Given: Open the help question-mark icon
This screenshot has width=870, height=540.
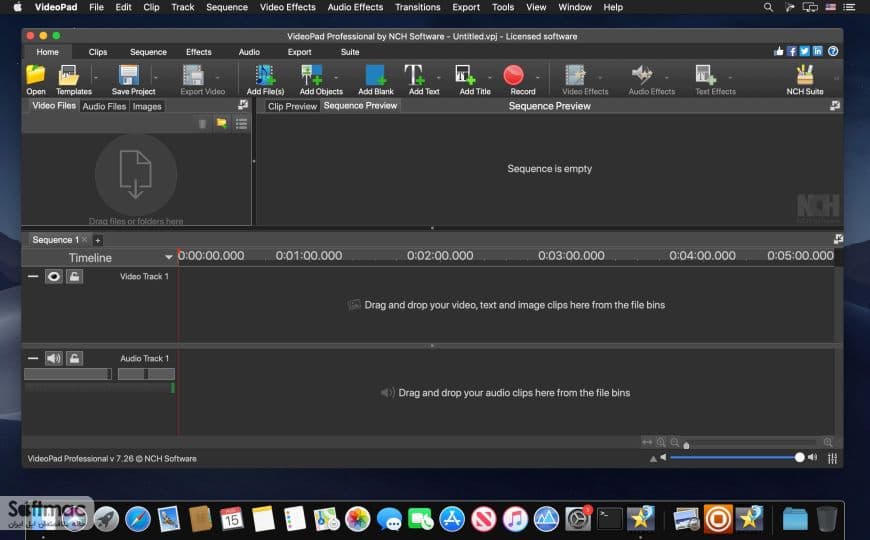Looking at the screenshot, I should (x=833, y=51).
